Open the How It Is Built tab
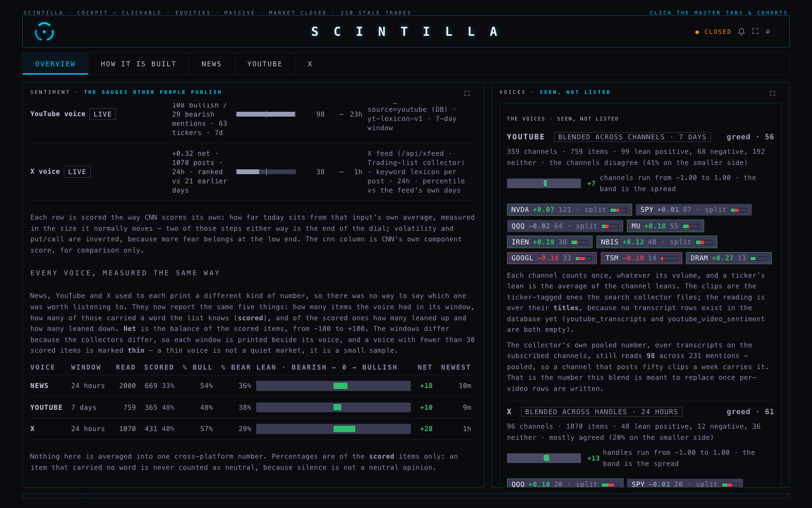 click(x=138, y=64)
